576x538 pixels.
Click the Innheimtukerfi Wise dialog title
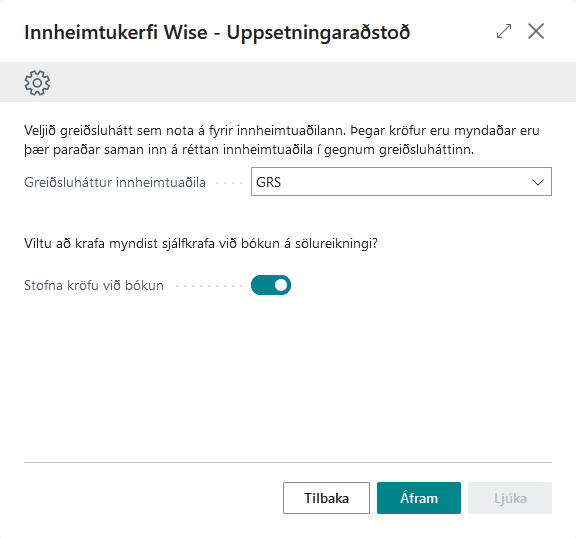[x=217, y=32]
